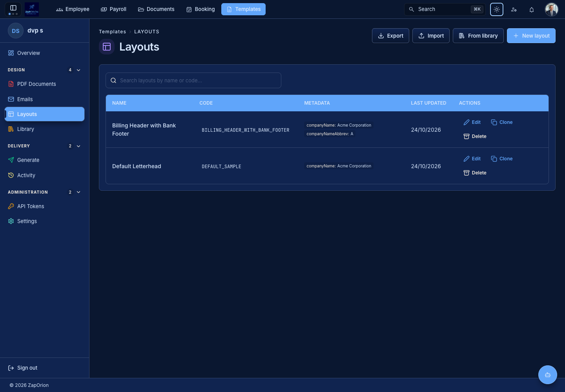Collapse the Administration section
Image resolution: width=565 pixels, height=392 pixels.
click(x=78, y=192)
